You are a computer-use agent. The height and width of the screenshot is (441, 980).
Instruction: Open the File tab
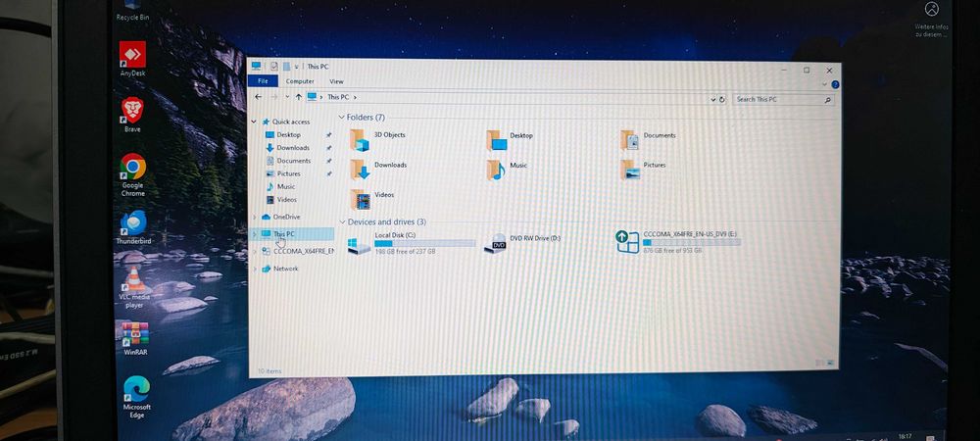click(x=263, y=81)
